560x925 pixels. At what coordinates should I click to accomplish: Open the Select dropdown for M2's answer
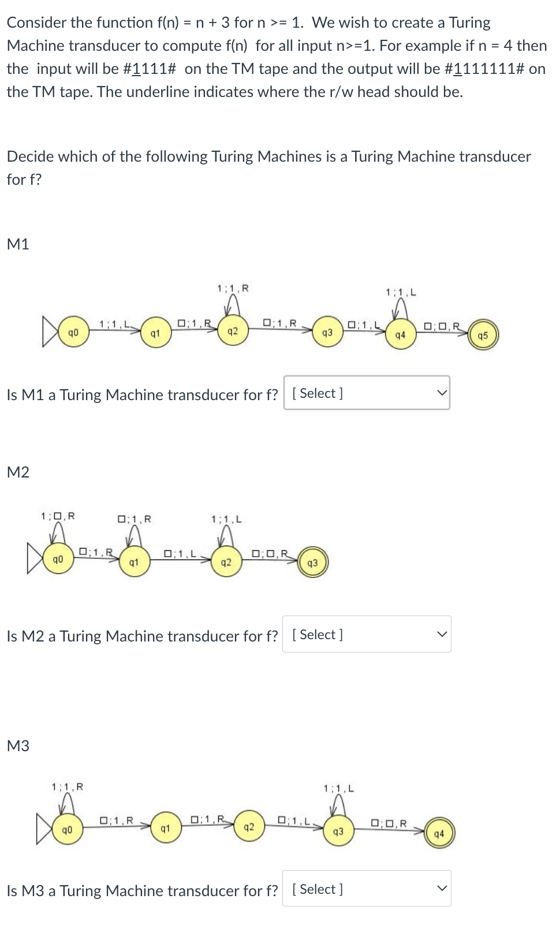tap(367, 634)
